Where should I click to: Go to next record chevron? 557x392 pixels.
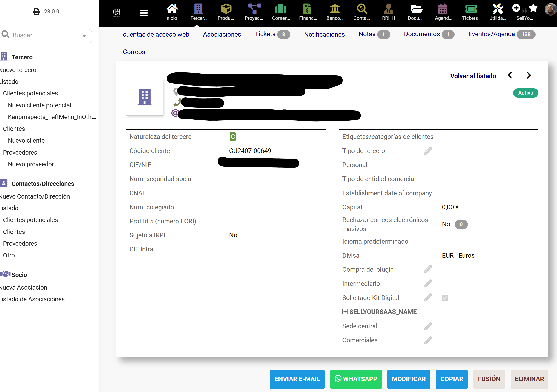(x=529, y=75)
